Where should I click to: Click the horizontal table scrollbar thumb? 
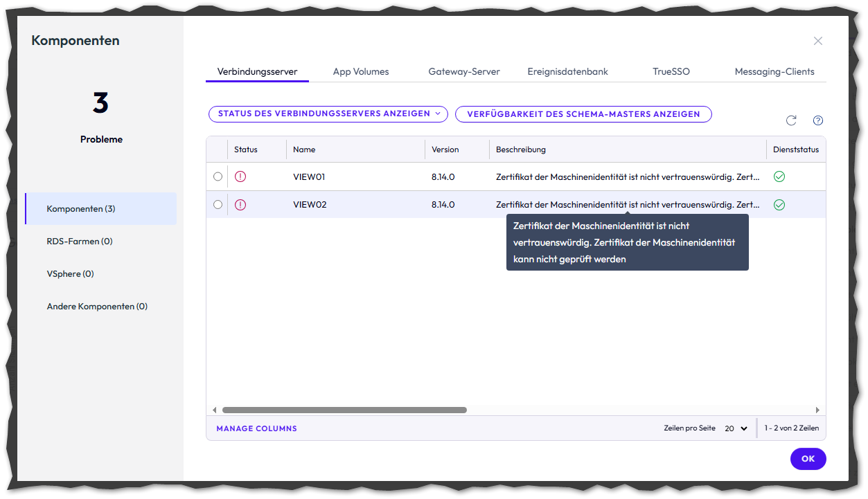point(344,410)
